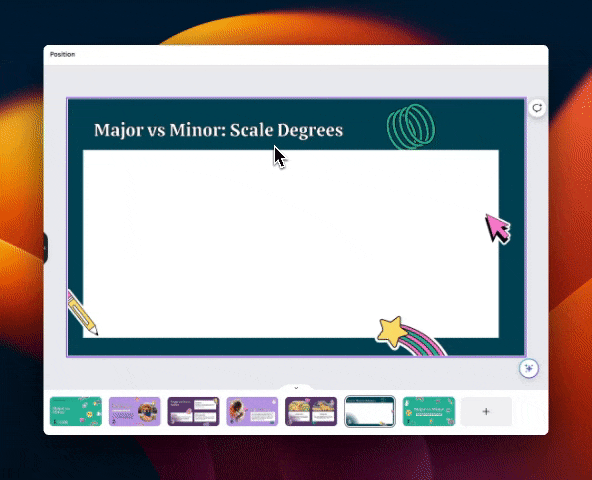The height and width of the screenshot is (480, 592).
Task: Open the fifth slide with two photos
Action: click(311, 411)
